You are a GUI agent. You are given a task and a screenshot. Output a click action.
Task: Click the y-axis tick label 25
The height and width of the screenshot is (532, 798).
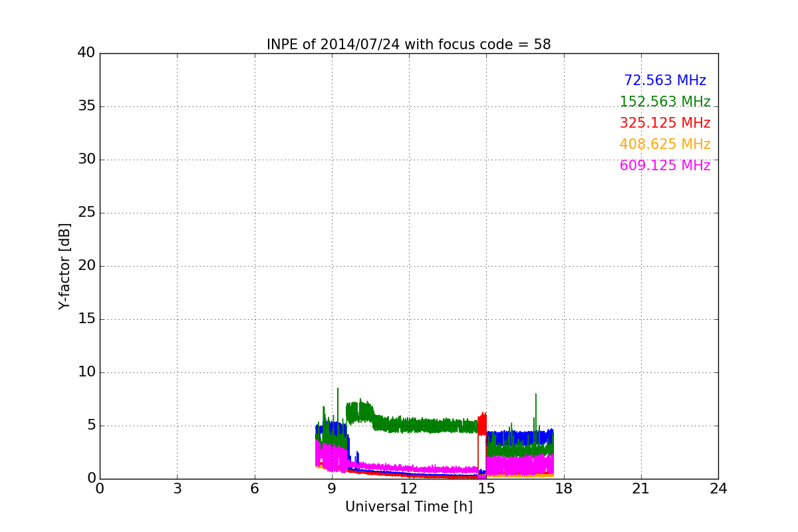[86, 213]
